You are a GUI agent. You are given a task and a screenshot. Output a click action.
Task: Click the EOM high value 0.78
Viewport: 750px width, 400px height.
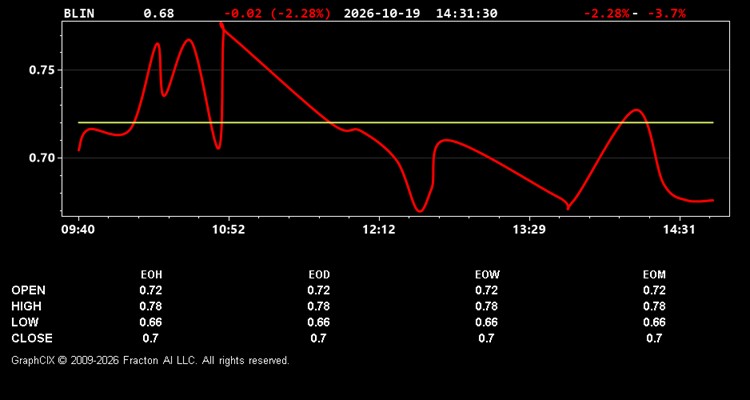[654, 306]
